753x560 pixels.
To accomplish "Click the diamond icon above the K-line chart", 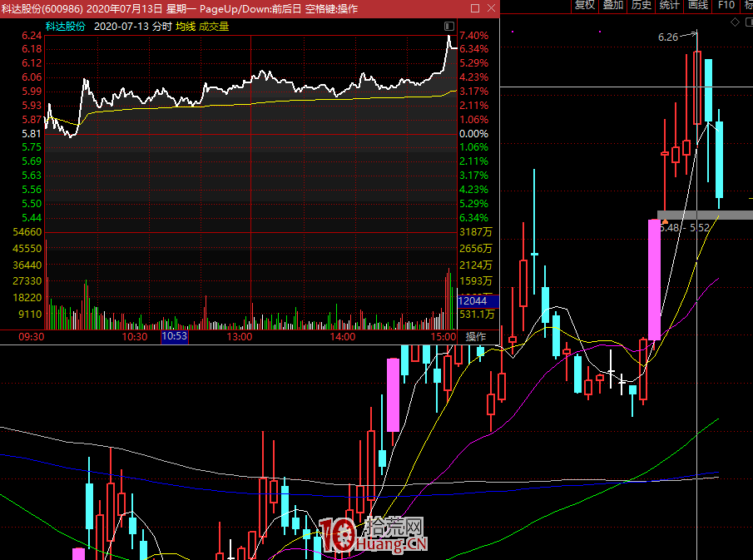I will point(735,22).
